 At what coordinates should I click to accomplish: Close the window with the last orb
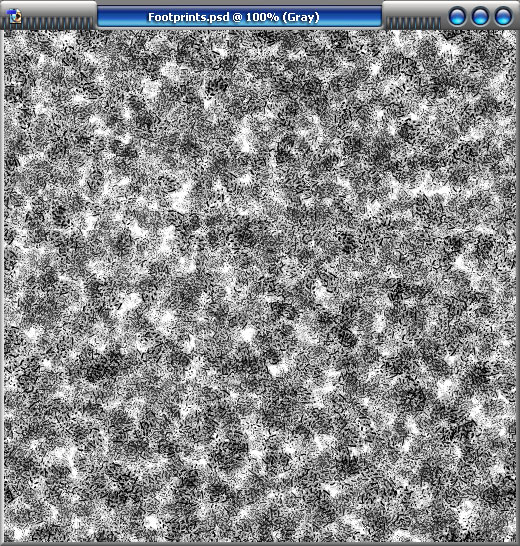[x=503, y=16]
